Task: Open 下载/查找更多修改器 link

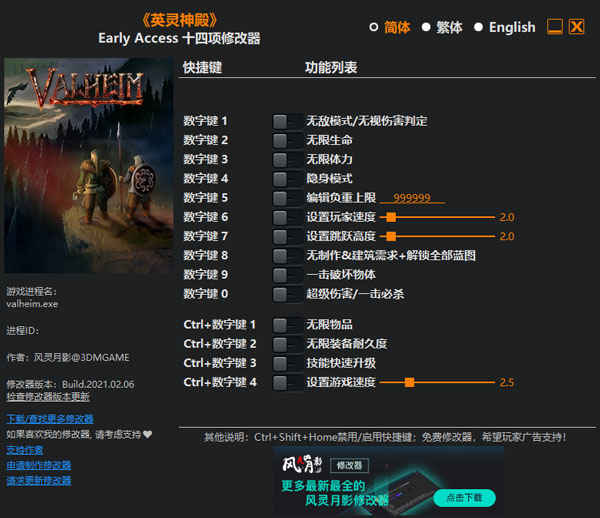Action: [x=49, y=418]
